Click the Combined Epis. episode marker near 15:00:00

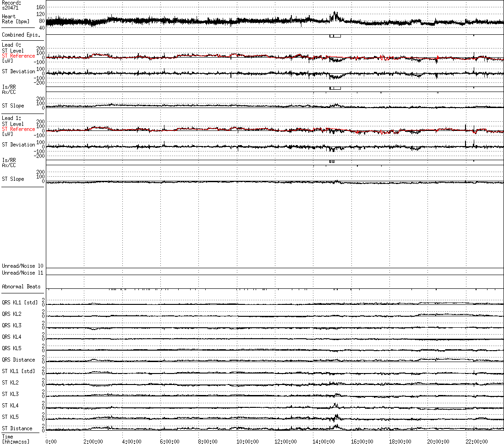pos(335,36)
